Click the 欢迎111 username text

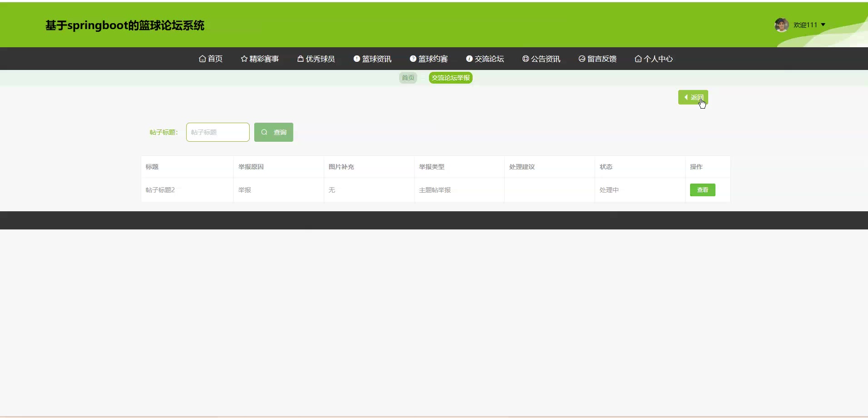(x=805, y=25)
